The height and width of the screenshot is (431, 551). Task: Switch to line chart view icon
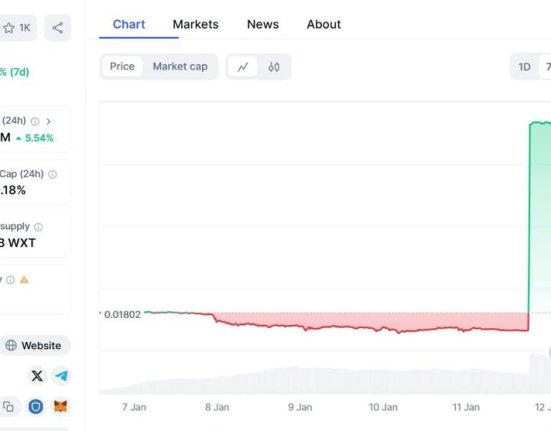tap(243, 67)
